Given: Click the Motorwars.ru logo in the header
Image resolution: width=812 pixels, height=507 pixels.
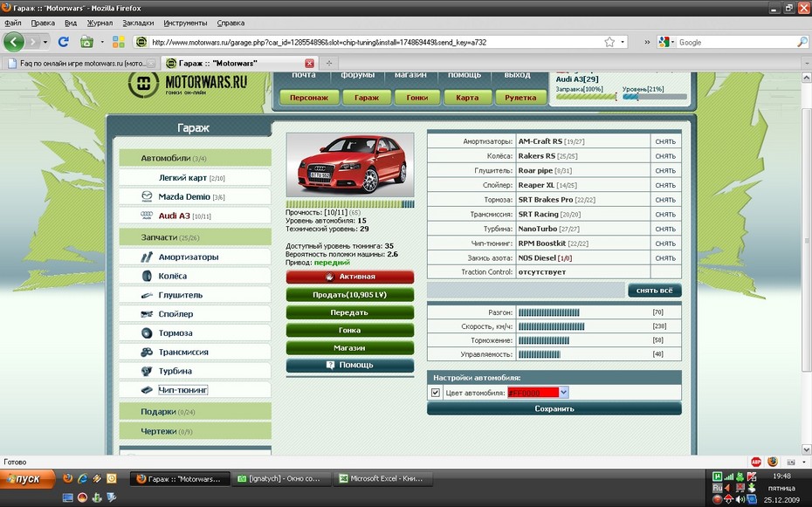Looking at the screenshot, I should [x=188, y=85].
